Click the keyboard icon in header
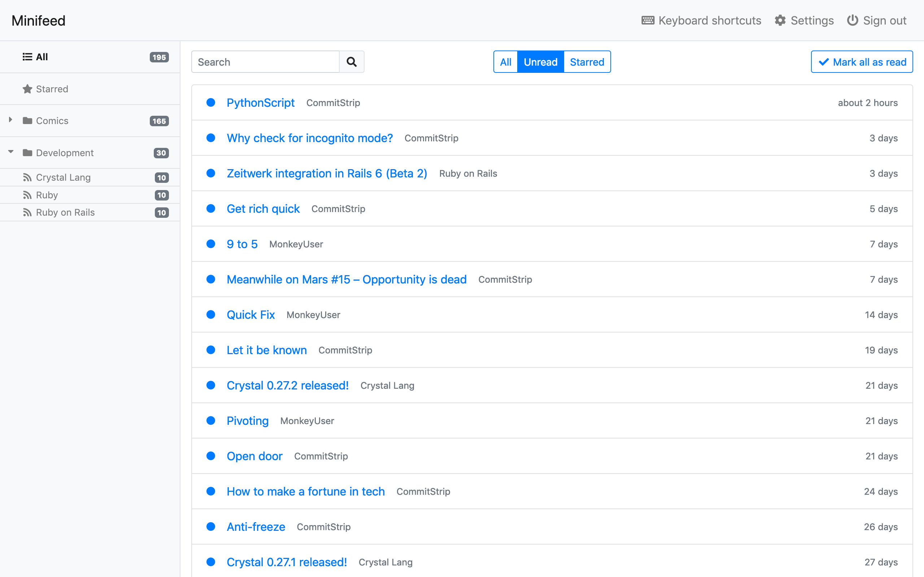924x577 pixels. pos(648,20)
